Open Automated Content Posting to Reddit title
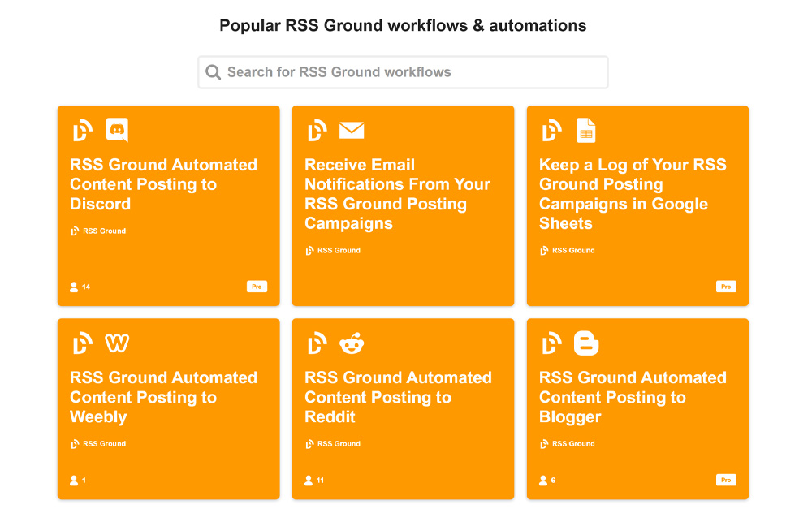Screen dimensions: 812x509 398,397
